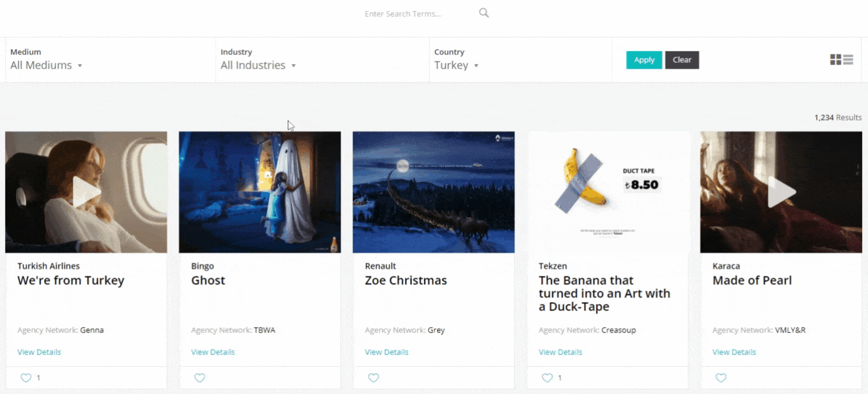868x394 pixels.
Task: Open the Bingo Ghost thumbnail image
Action: coord(260,192)
